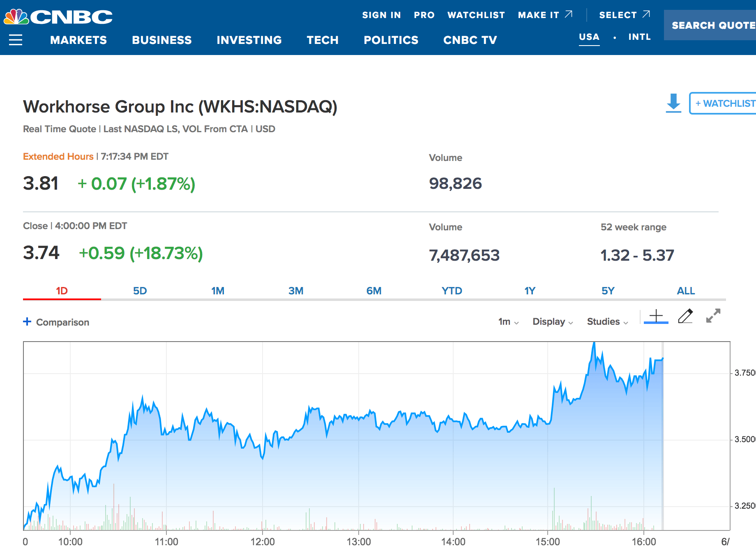Visit the SELECT site link
756x560 pixels.
point(625,15)
